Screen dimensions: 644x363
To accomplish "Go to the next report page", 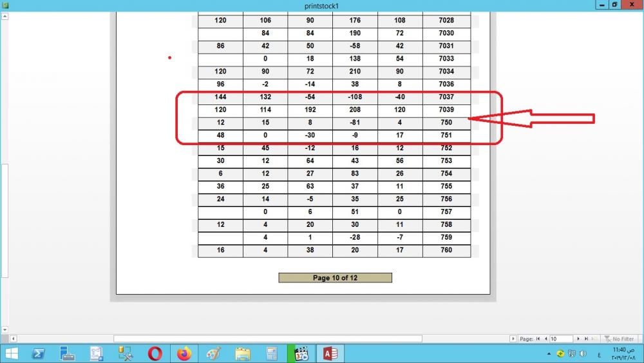I will click(578, 338).
